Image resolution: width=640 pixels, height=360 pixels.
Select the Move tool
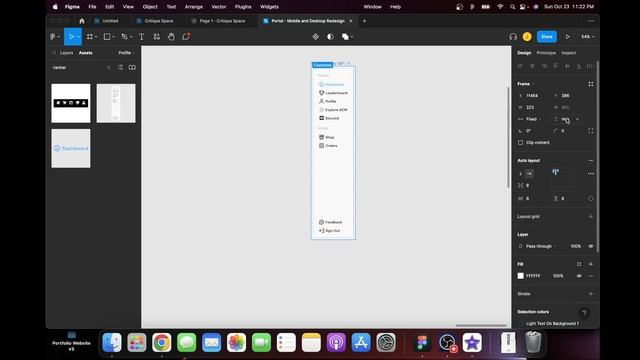(71, 37)
